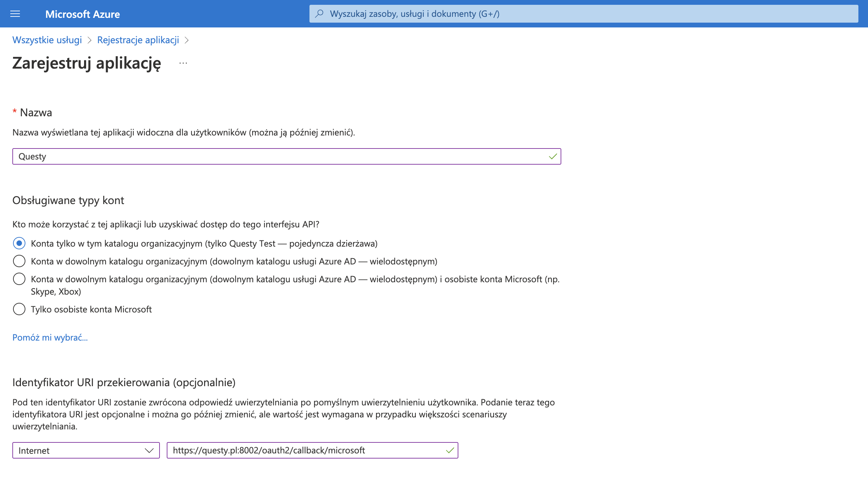Click the redirect URI input field
The width and height of the screenshot is (868, 487).
313,450
